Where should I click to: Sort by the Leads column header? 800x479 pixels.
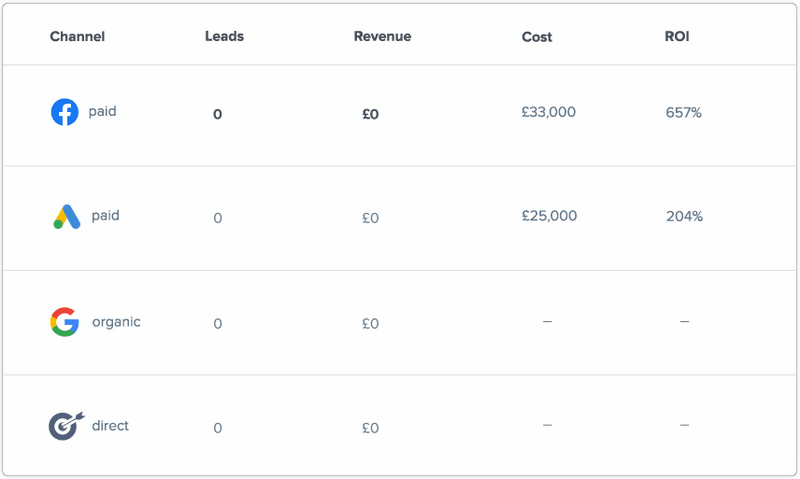click(x=224, y=37)
